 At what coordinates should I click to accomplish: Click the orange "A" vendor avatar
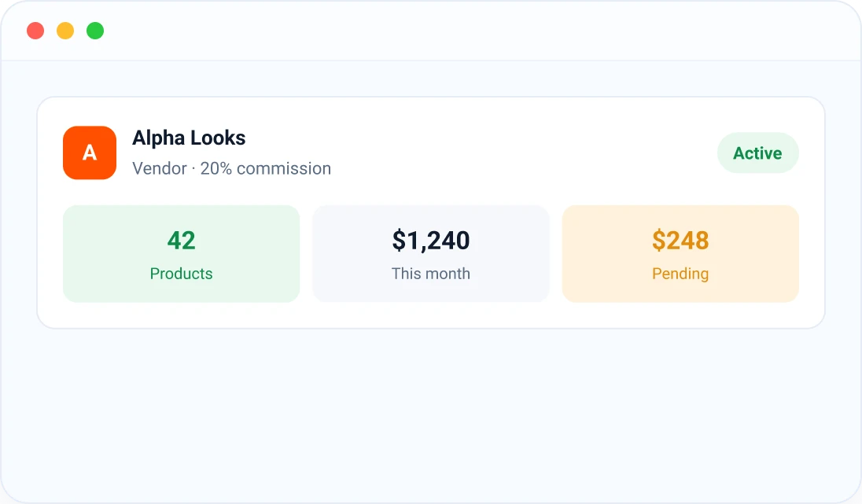90,153
